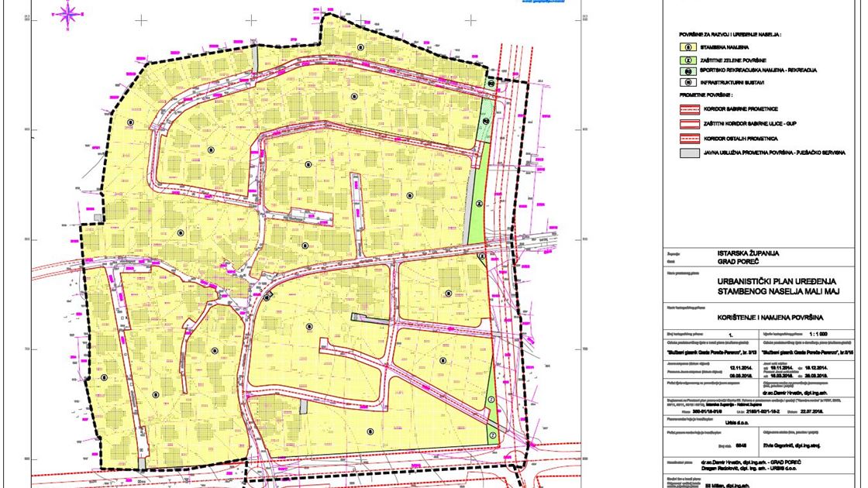
Task: Click the 1:1000 map scale value
Action: point(817,334)
